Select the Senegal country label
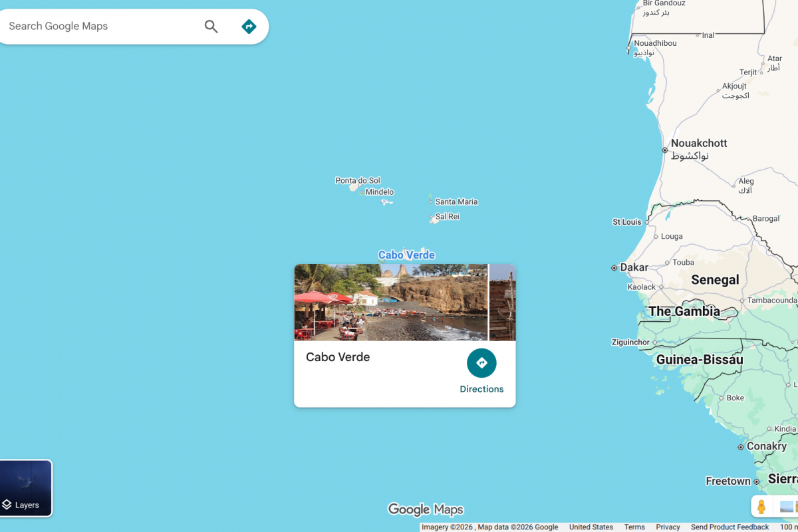 (715, 280)
